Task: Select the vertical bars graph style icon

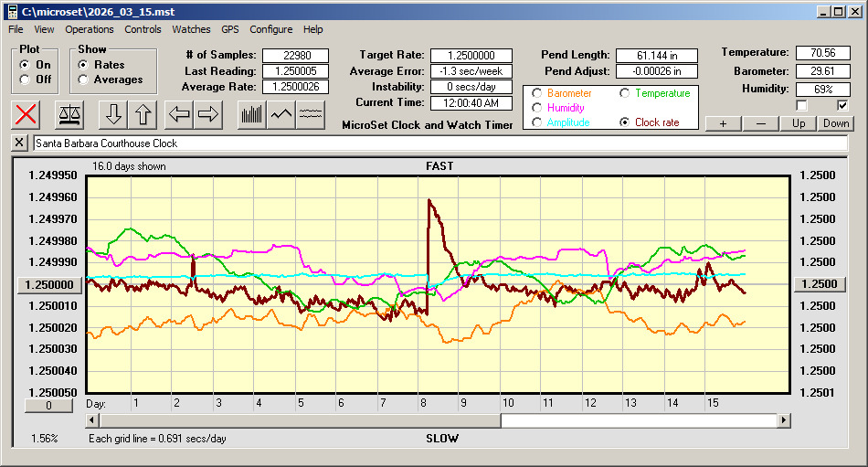Action: pyautogui.click(x=251, y=114)
